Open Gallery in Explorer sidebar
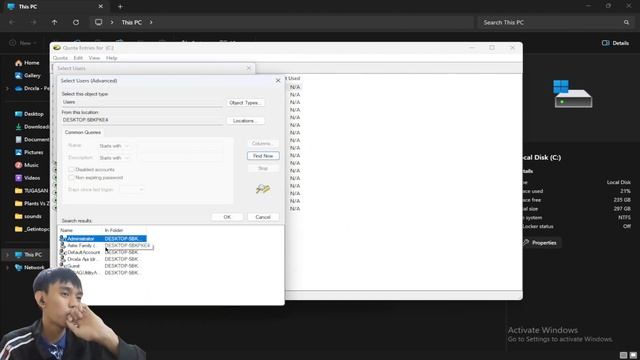The width and height of the screenshot is (640, 360). click(x=27, y=76)
